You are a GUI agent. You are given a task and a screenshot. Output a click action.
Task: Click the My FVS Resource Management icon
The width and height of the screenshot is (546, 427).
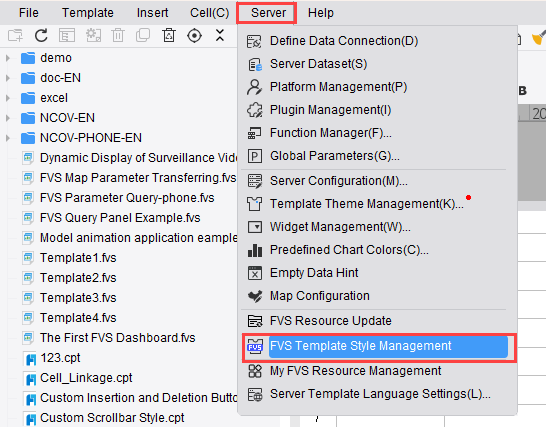255,371
